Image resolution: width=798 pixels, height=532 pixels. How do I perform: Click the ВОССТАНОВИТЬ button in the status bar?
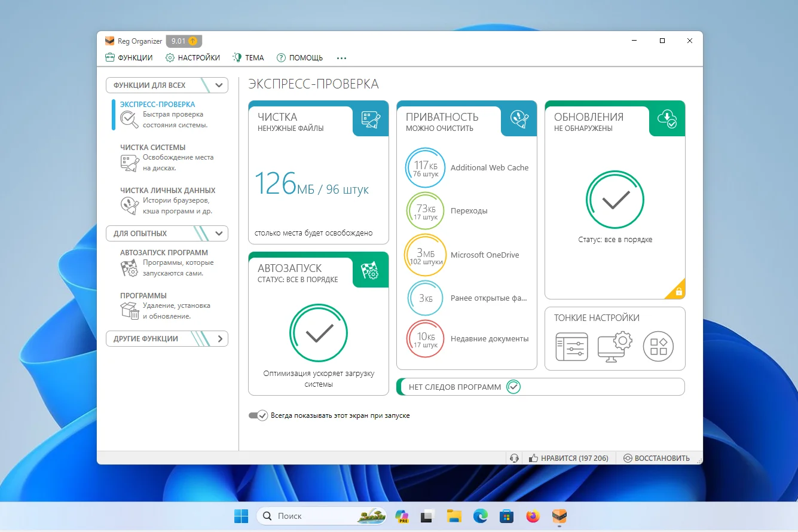coord(656,458)
